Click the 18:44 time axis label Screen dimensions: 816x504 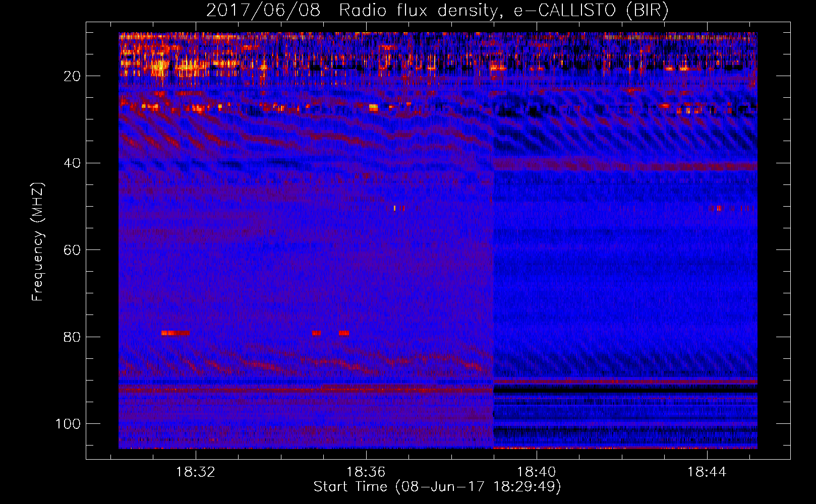pos(707,472)
